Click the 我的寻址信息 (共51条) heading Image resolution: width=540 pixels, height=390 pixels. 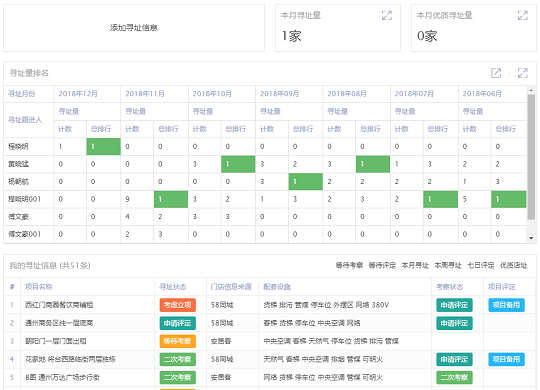[50, 265]
